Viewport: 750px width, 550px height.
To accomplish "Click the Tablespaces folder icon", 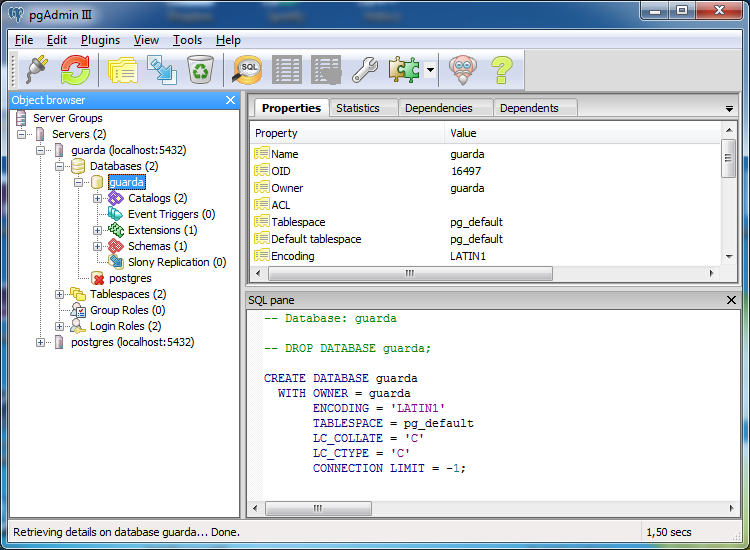I will (77, 294).
